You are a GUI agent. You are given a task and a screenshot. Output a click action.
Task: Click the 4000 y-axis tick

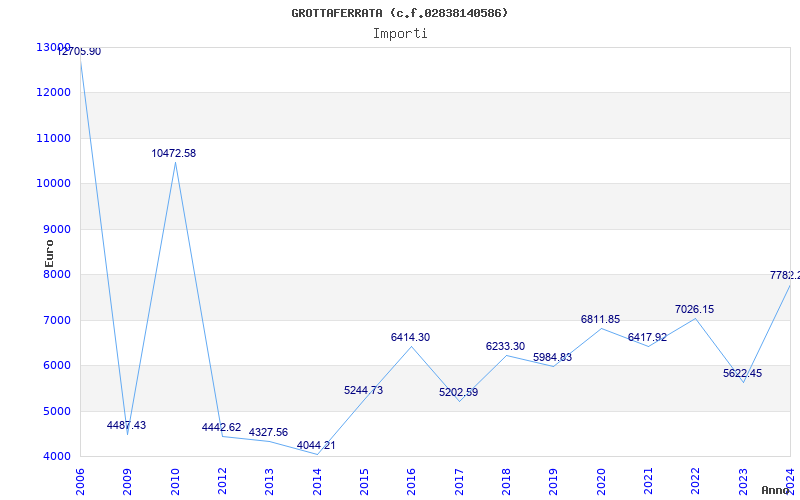[x=56, y=457]
